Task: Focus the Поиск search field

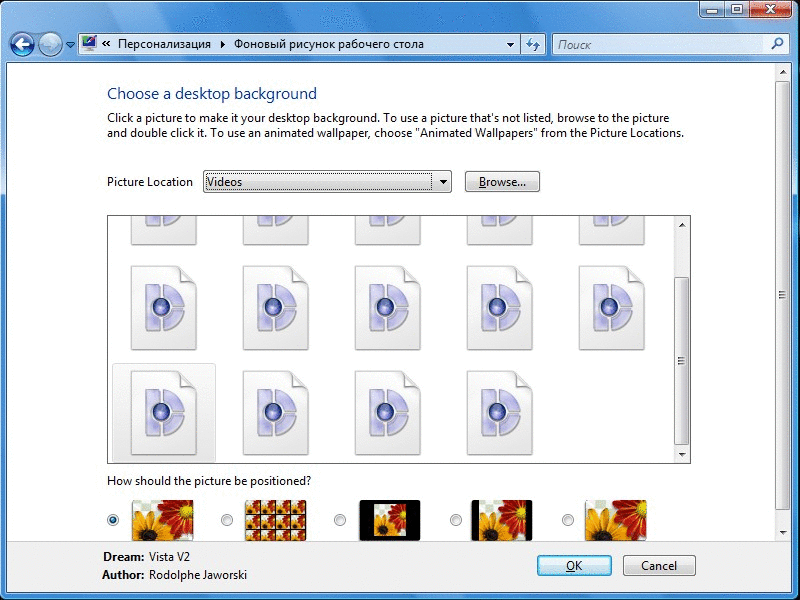Action: click(660, 45)
